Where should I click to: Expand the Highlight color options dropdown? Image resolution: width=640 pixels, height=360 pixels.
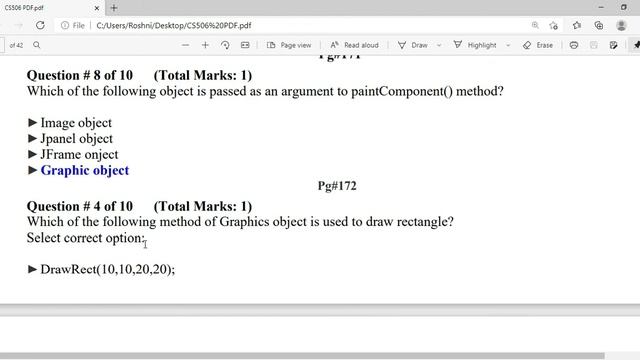(508, 45)
